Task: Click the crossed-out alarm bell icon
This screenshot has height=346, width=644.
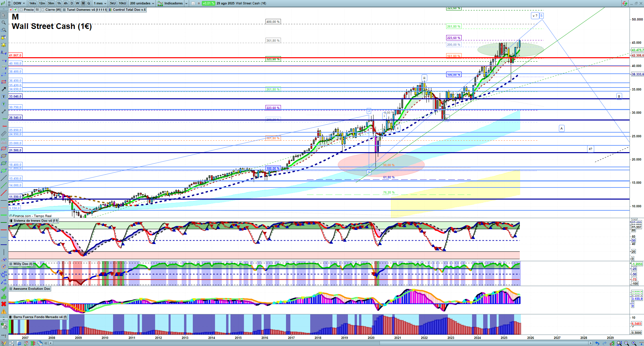Action: point(4,37)
